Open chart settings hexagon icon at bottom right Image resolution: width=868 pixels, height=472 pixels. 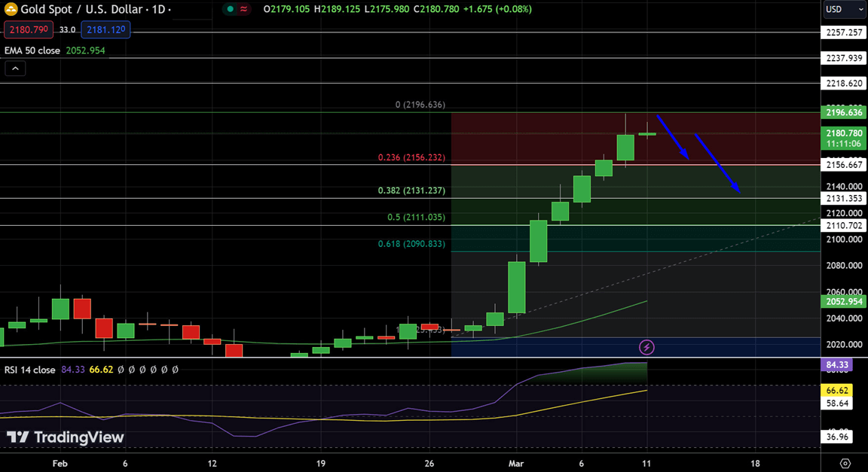click(x=845, y=463)
